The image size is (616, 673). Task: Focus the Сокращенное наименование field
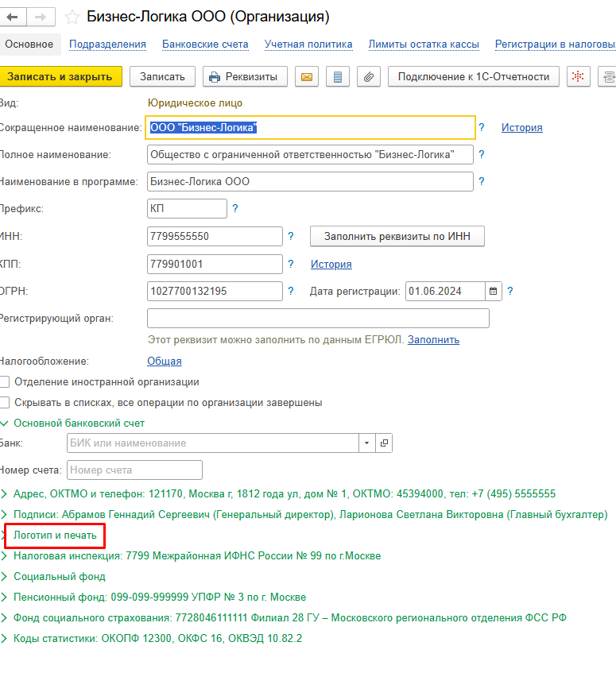coord(310,127)
